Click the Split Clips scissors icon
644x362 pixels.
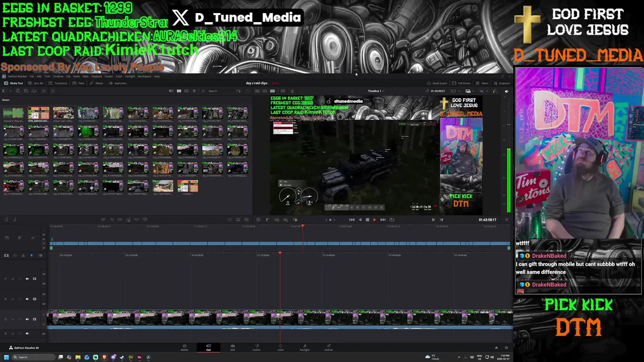click(x=23, y=255)
